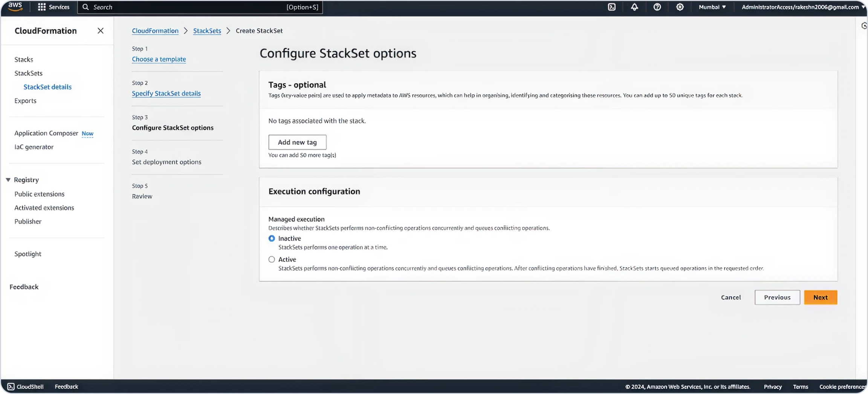
Task: Collapse the Registry section
Action: pos(8,180)
